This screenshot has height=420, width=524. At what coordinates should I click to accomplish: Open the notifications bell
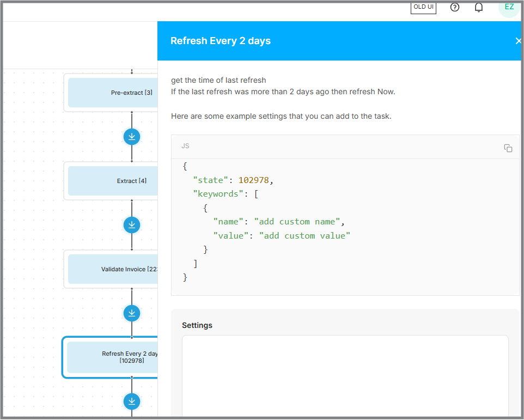point(479,7)
